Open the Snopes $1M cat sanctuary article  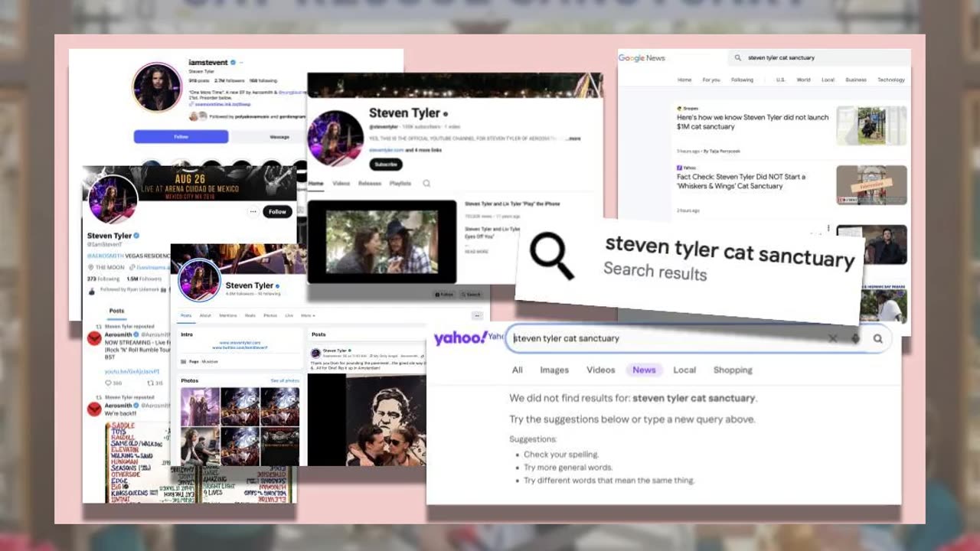click(x=753, y=122)
